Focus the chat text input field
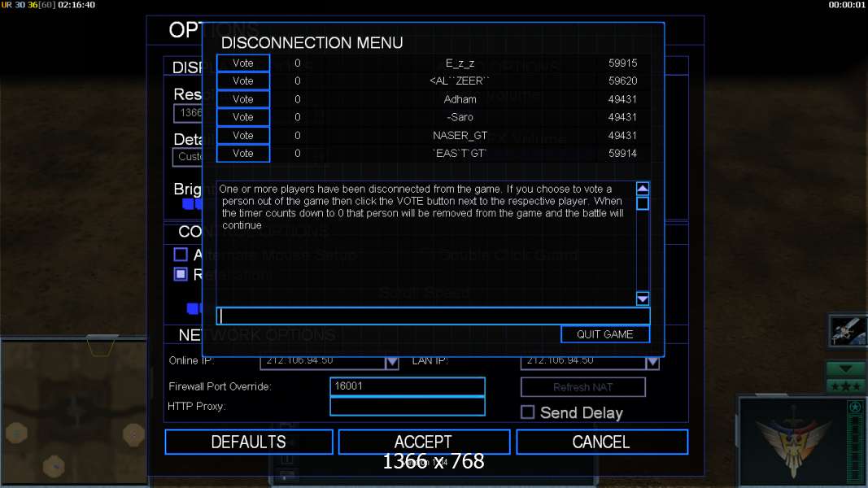 [x=433, y=316]
